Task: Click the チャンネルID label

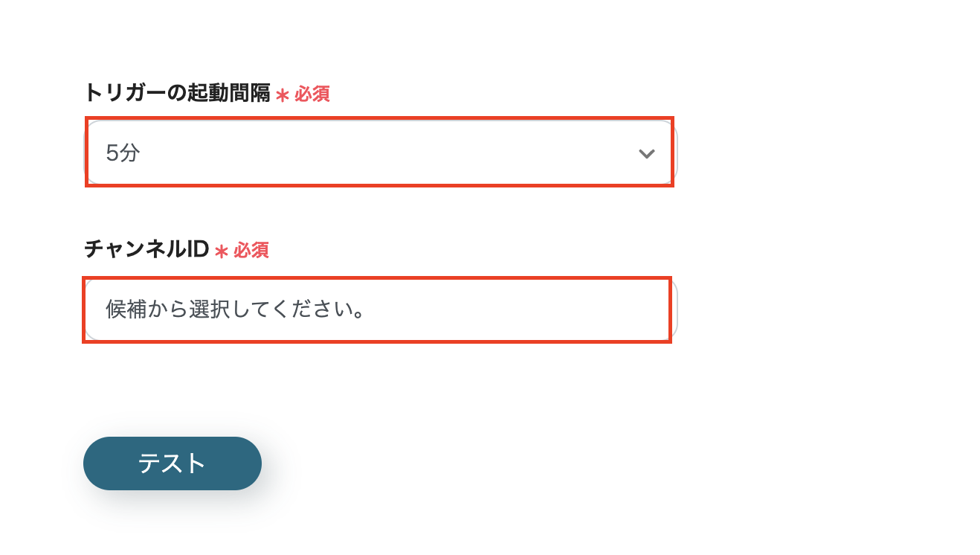Action: (146, 250)
